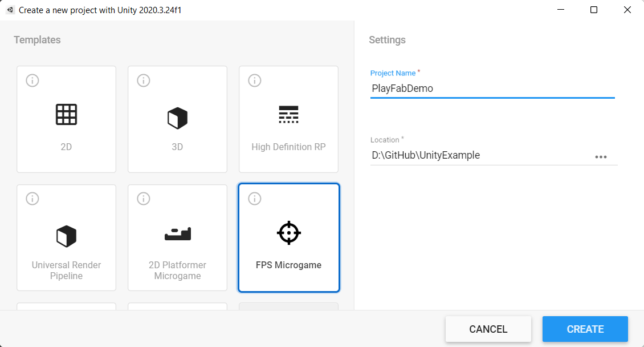Click the Universal Render Pipeline cube icon
Image resolution: width=644 pixels, height=347 pixels.
pyautogui.click(x=66, y=236)
